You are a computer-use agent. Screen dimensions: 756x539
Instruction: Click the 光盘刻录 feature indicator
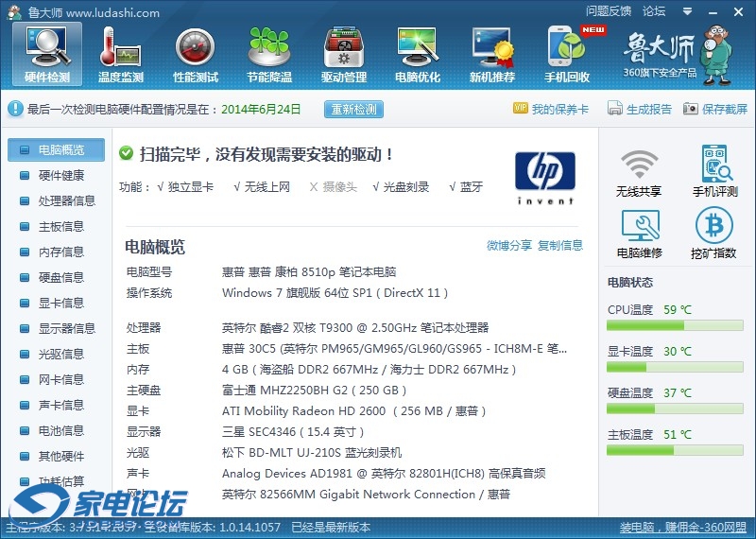(x=401, y=186)
